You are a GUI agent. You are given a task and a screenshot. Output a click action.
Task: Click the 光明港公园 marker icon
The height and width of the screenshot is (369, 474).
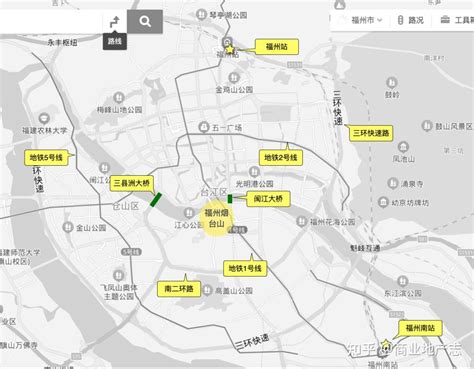click(x=254, y=172)
